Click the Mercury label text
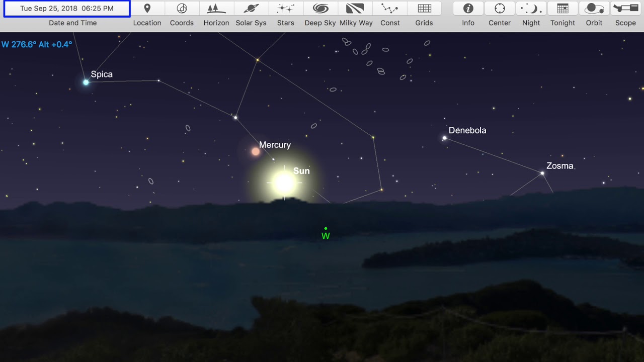 coord(275,145)
